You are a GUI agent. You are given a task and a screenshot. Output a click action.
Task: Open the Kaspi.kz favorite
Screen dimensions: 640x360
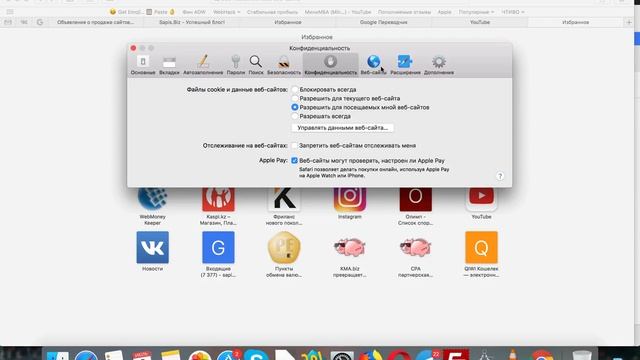pos(218,205)
